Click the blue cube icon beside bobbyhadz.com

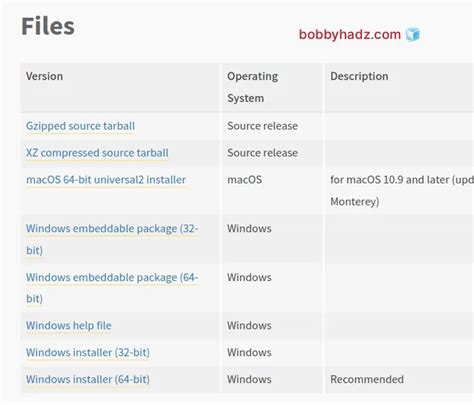click(413, 34)
